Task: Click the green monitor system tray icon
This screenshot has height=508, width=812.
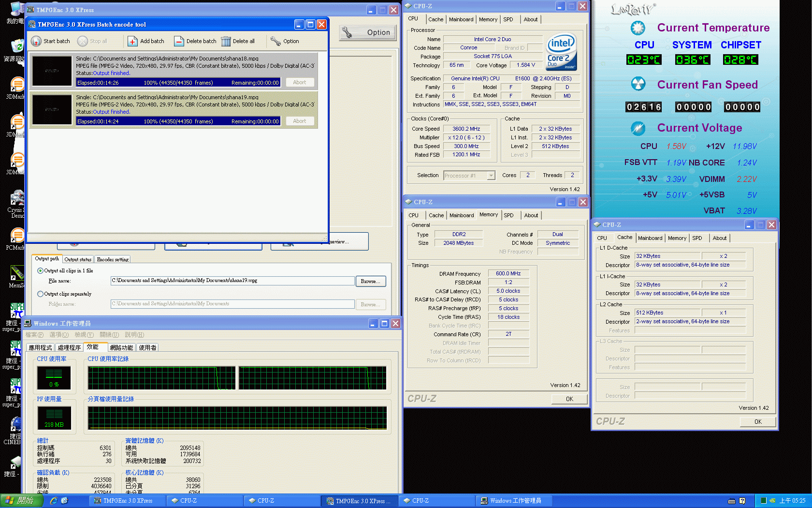Action: tap(764, 501)
